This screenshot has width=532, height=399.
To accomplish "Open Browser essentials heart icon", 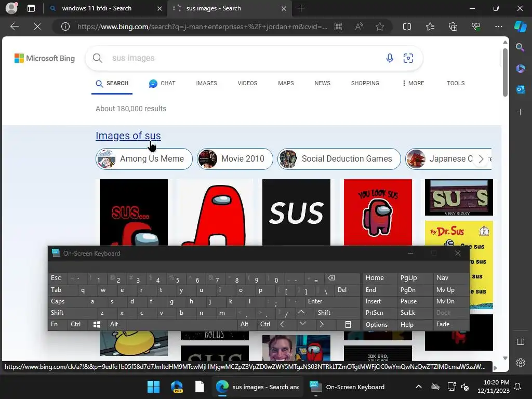I will pos(476,26).
